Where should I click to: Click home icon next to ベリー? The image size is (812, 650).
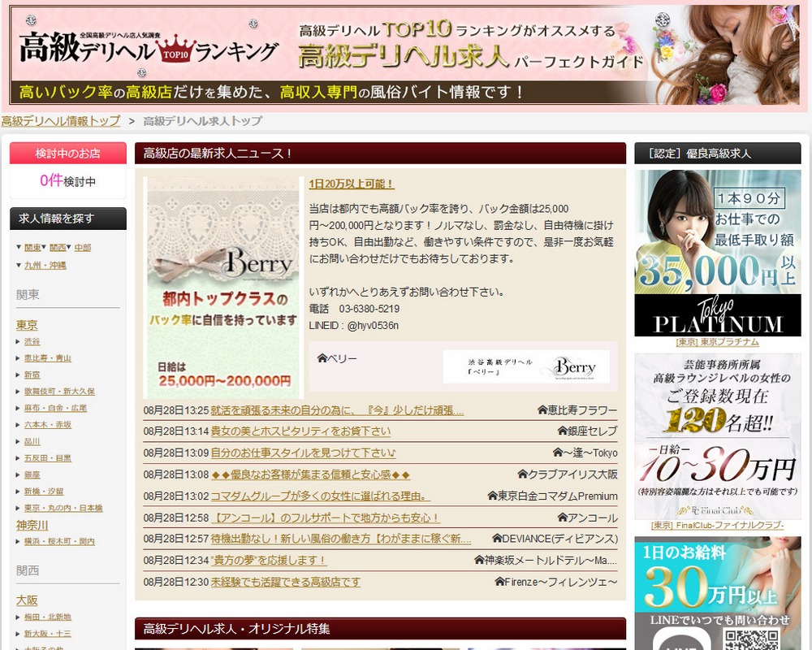pos(322,358)
